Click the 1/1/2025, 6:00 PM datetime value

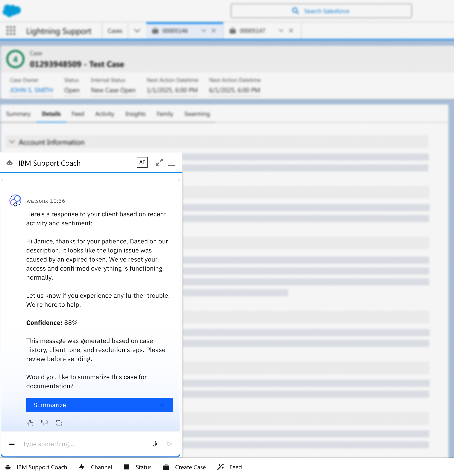[172, 90]
